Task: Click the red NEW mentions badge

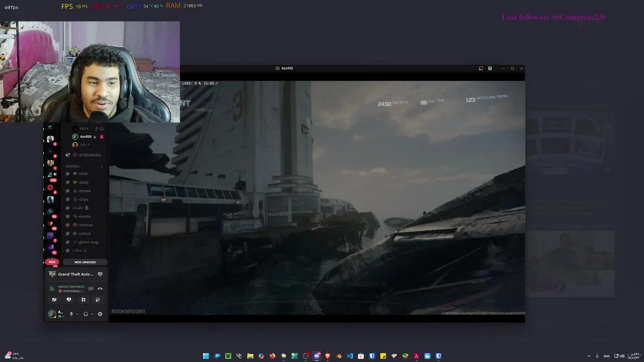Action: [52, 262]
